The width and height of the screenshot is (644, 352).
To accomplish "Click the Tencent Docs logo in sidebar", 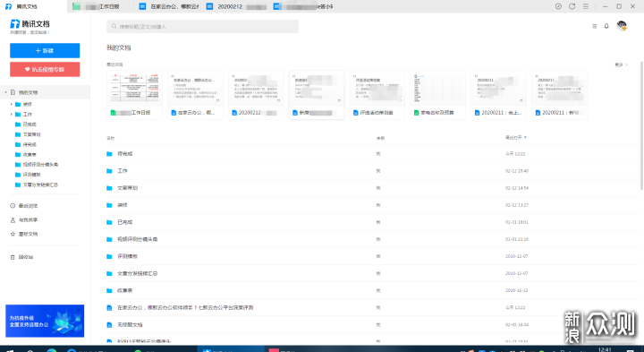I will pos(30,24).
